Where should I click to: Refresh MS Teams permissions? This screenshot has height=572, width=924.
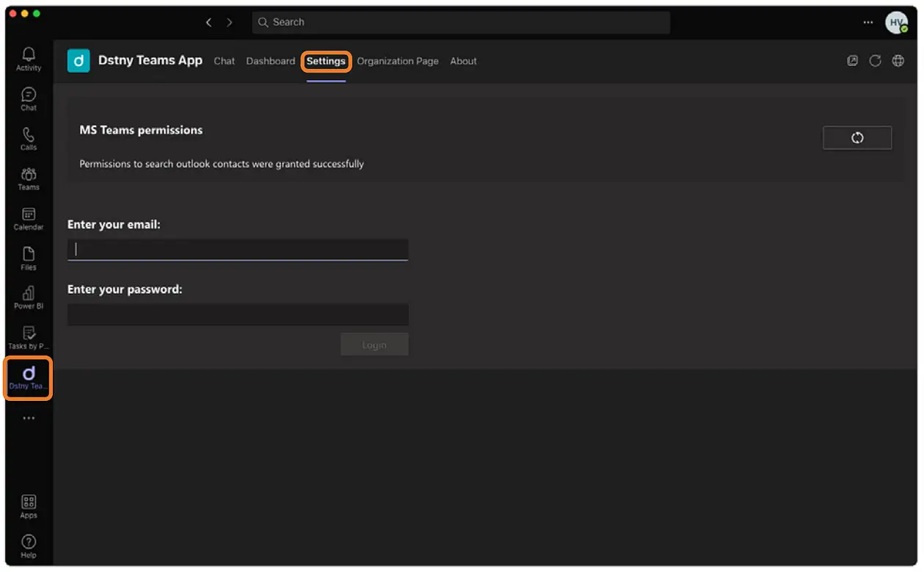(857, 138)
